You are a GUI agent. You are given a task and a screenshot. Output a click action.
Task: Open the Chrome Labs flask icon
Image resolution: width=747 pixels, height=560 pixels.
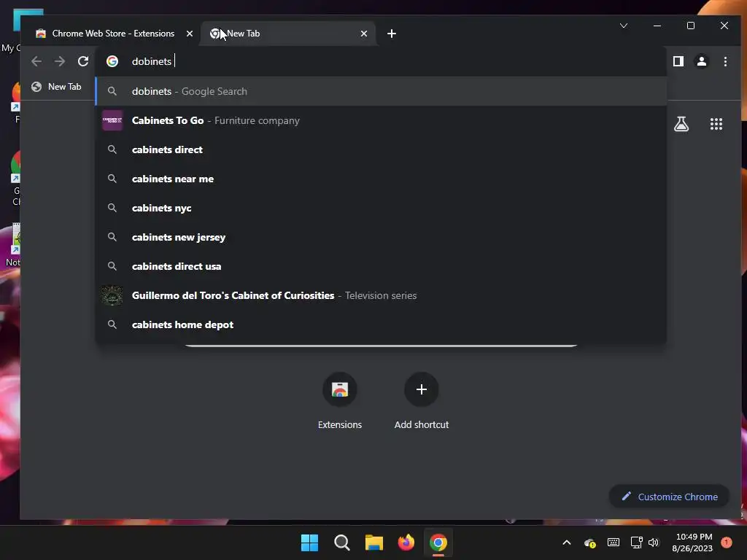click(681, 124)
